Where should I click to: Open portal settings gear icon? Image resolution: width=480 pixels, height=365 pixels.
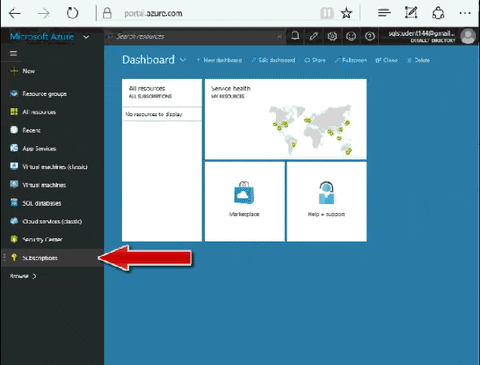point(332,36)
